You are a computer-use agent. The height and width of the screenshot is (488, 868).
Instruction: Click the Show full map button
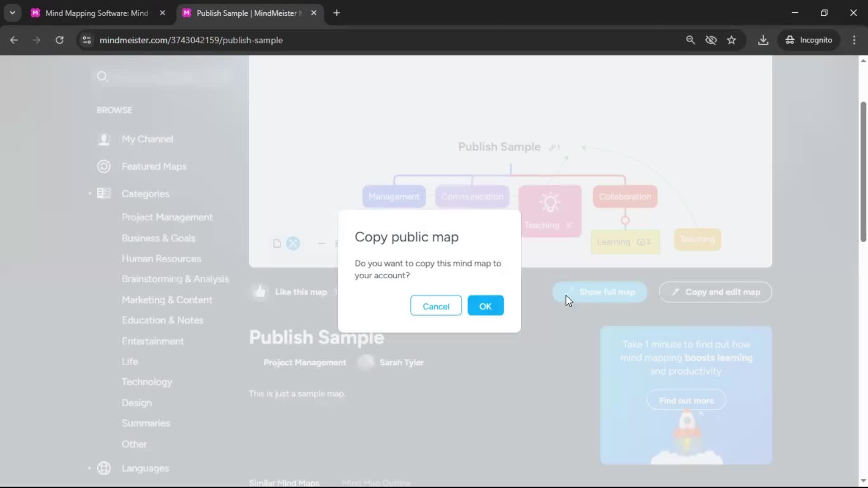point(600,292)
